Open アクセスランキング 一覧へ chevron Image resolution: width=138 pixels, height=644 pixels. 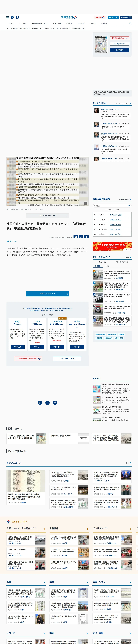tap(130, 257)
